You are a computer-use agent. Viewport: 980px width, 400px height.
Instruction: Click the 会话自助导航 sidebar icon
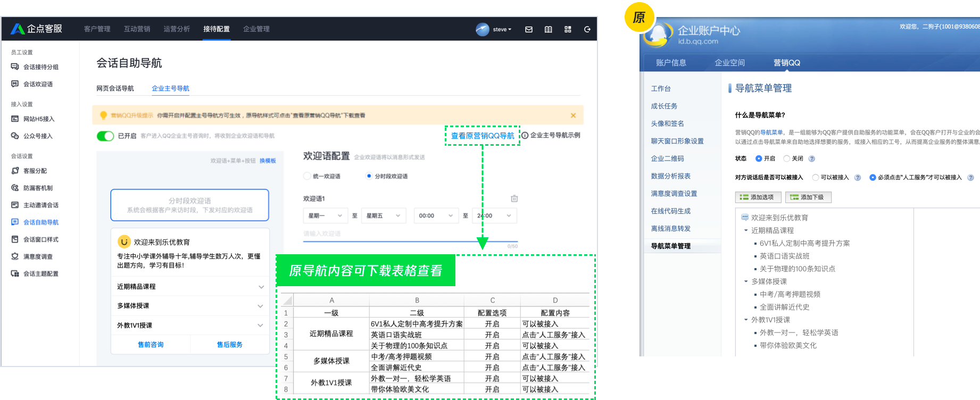click(15, 222)
